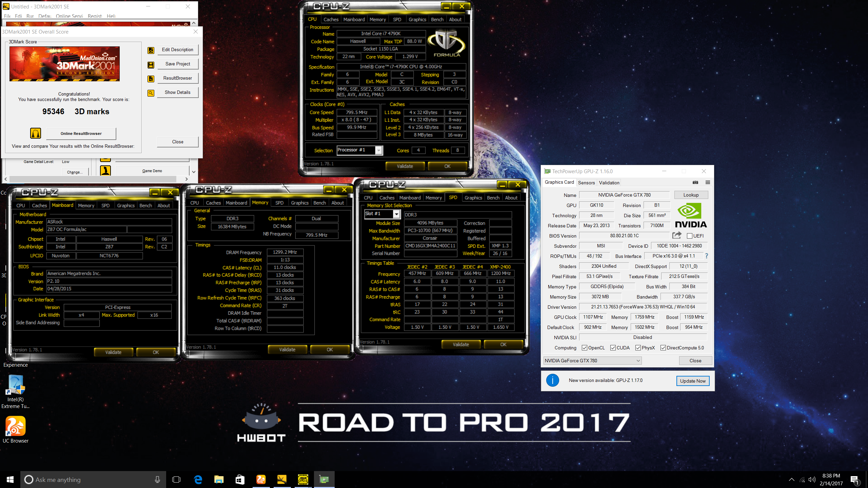Click the ResultBrowser icon
Image resolution: width=868 pixels, height=488 pixels.
[151, 79]
